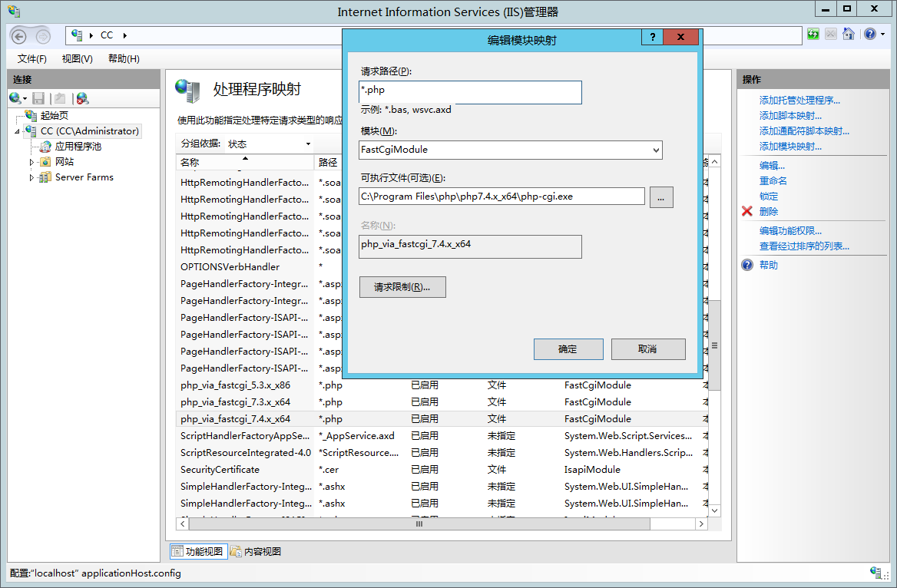897x588 pixels.
Task: Click Request Restrictions (请求限制) button
Action: (402, 286)
